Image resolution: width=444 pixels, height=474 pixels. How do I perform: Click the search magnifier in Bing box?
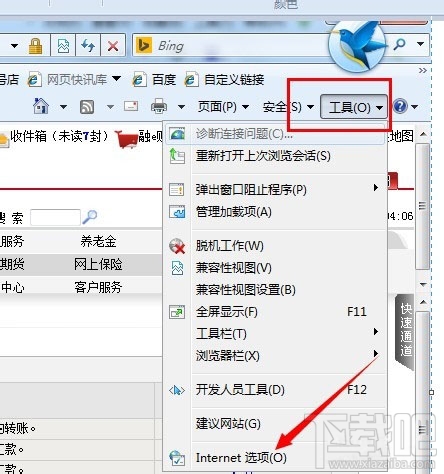[399, 44]
